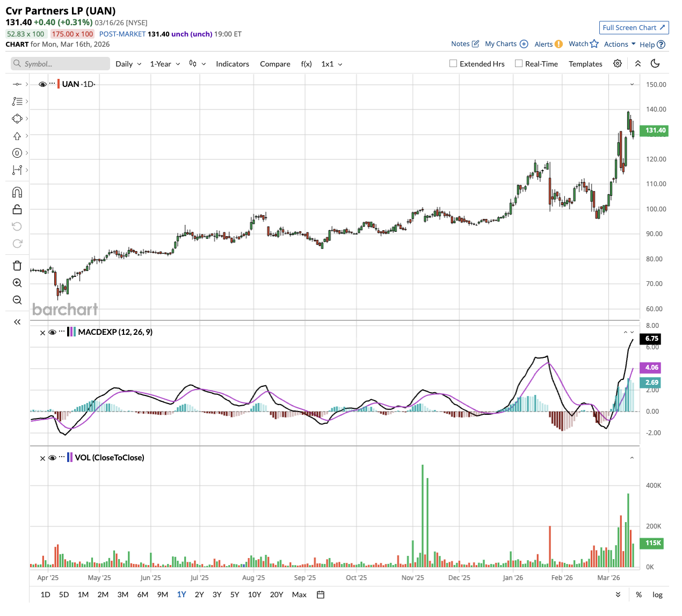This screenshot has height=616, width=682.
Task: Collapse the main price pane chevron
Action: [632, 84]
